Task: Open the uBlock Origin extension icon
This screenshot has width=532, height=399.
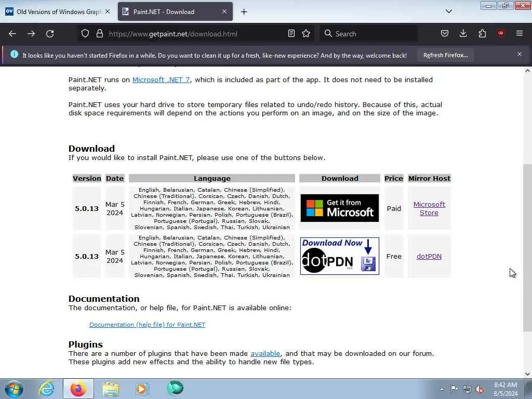Action: point(501,33)
